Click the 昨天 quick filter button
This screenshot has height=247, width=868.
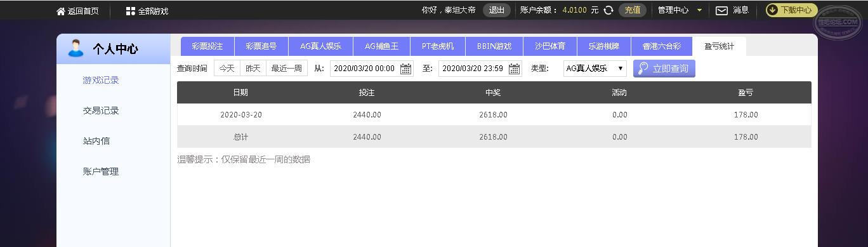point(253,69)
